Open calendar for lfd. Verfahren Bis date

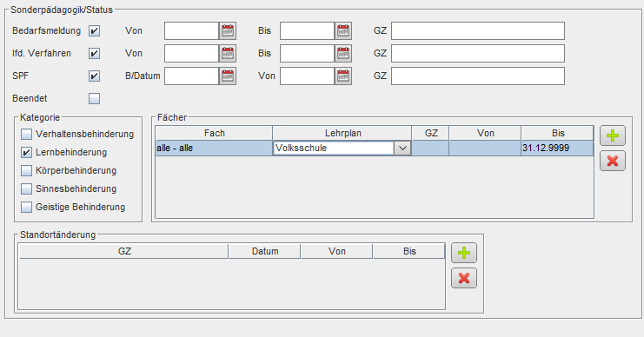343,53
